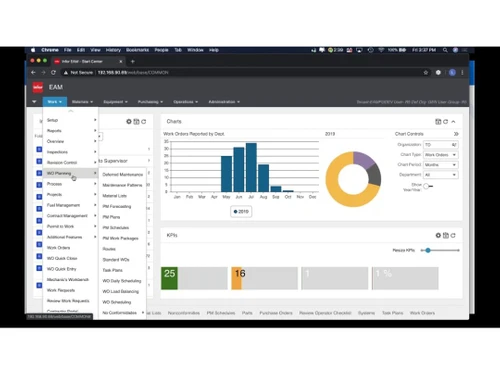Bookmark this page with the star icon
The image size is (500, 375).
coord(426,72)
